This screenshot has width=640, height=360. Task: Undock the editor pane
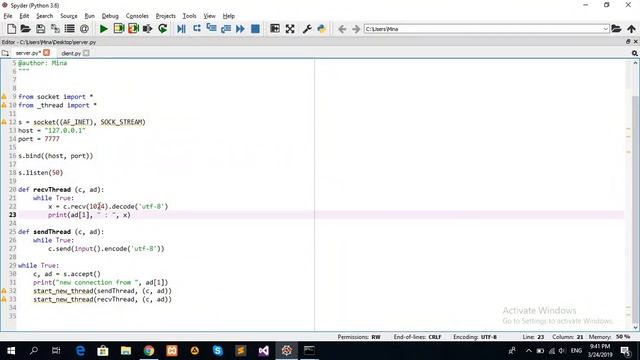click(x=628, y=42)
